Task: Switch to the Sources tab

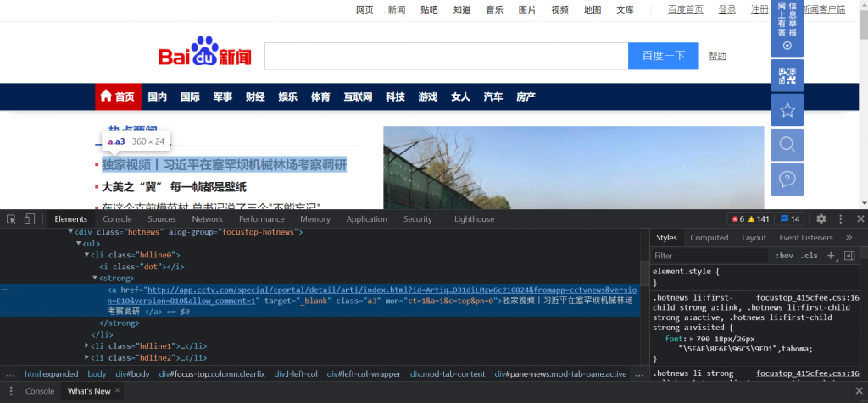Action: 162,219
